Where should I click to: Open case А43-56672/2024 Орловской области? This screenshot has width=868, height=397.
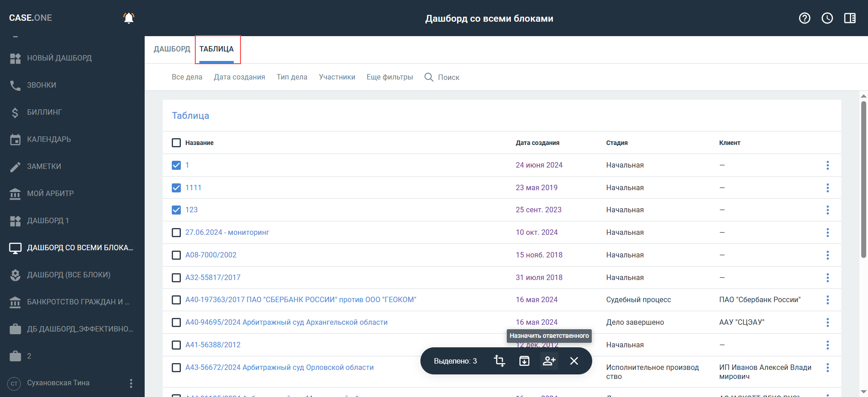pos(279,368)
